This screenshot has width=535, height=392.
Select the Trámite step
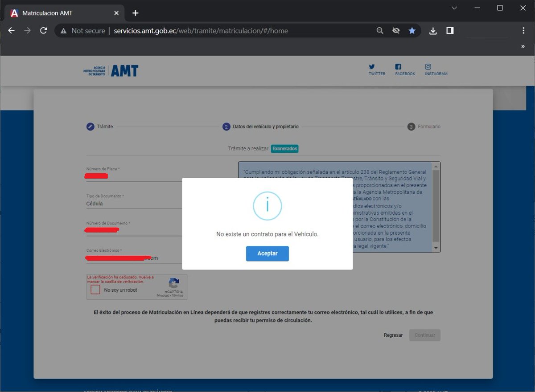pos(100,127)
